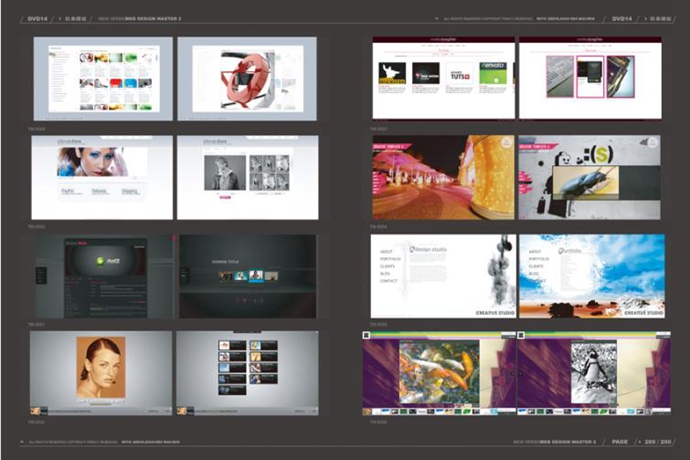Screen dimensions: 690x460
Task: Select the purple template showing koi fish
Action: point(439,373)
